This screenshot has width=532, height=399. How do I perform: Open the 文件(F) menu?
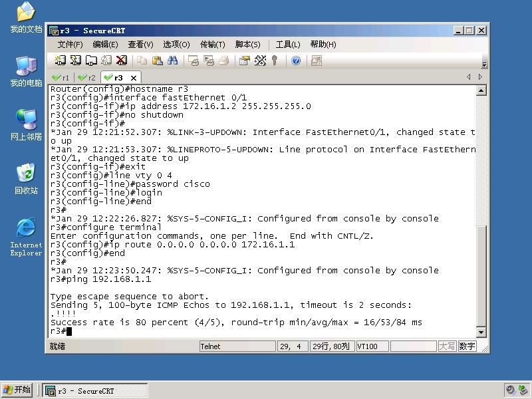(70, 45)
